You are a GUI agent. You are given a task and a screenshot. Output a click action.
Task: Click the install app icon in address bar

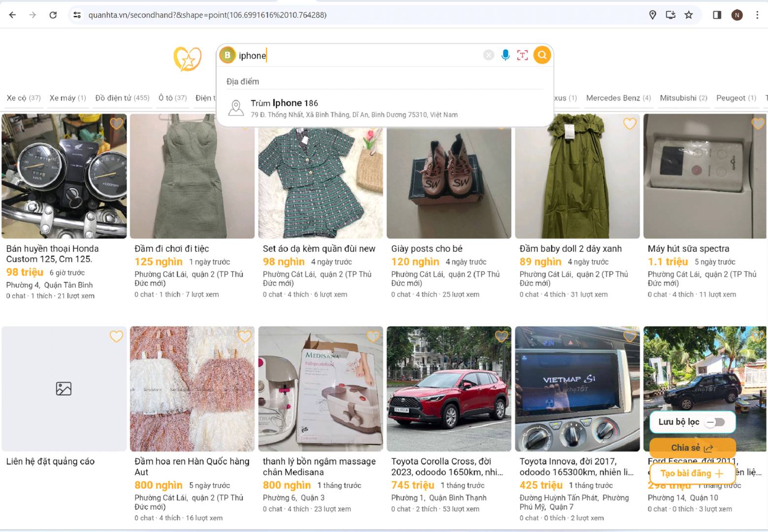670,15
